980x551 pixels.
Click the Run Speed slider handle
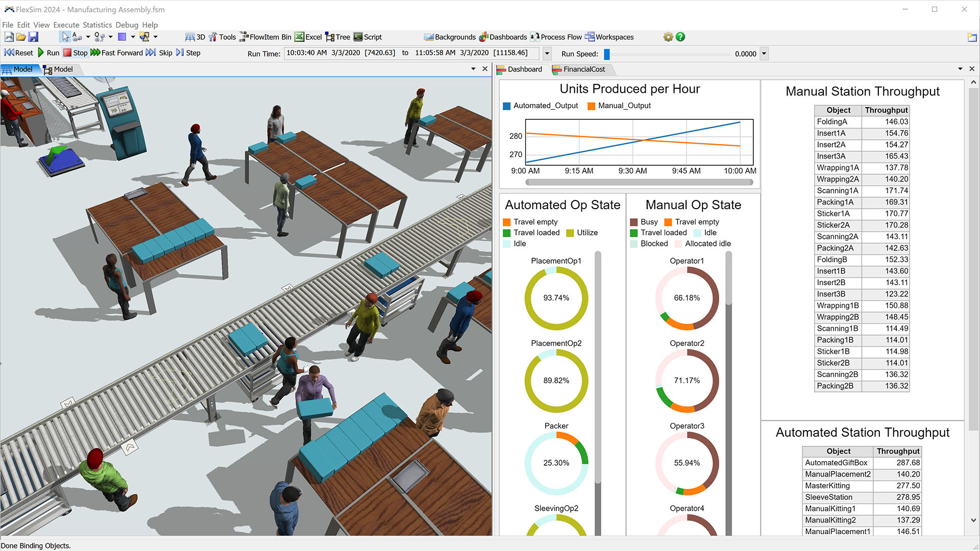tap(607, 54)
